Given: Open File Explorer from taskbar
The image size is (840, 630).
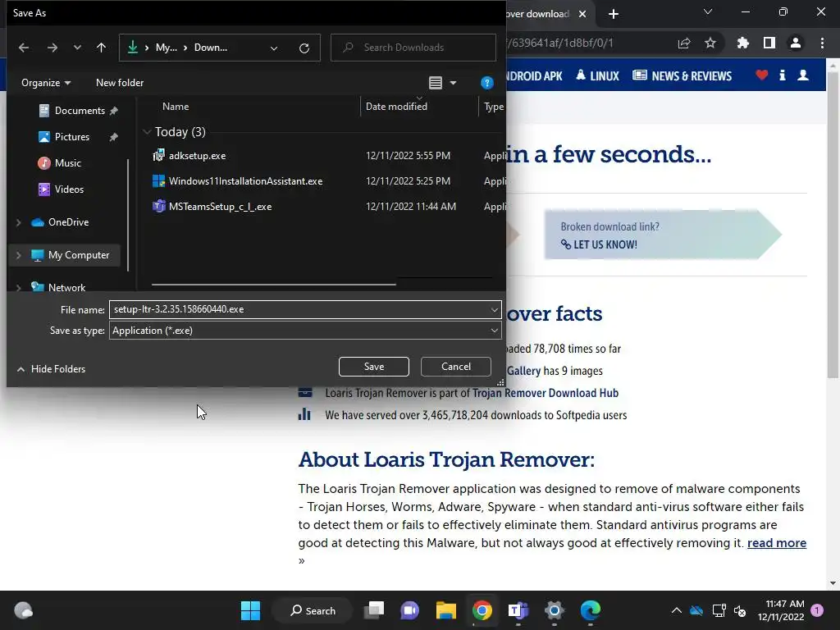Looking at the screenshot, I should tap(445, 610).
